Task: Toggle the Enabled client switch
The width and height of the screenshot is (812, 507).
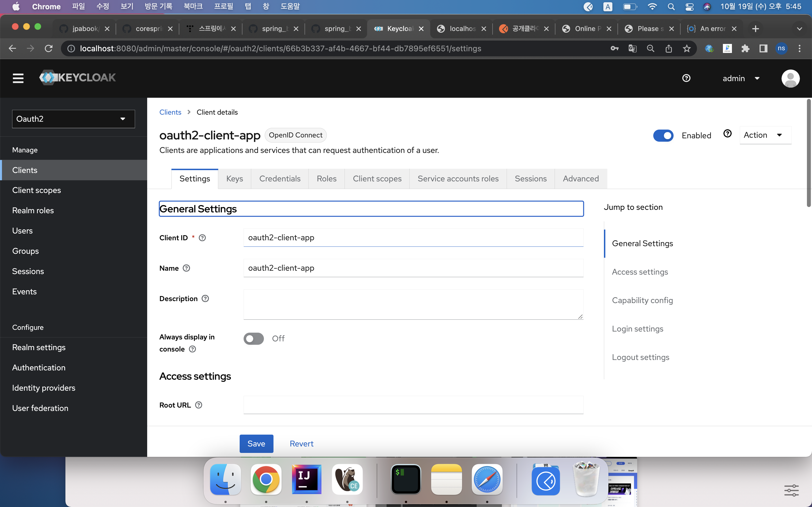Action: (663, 135)
